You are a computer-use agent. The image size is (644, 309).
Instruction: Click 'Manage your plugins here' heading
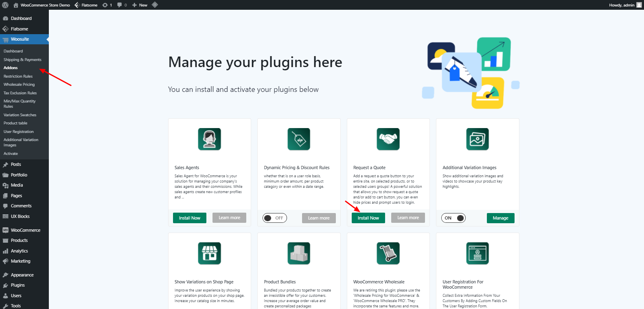(255, 62)
